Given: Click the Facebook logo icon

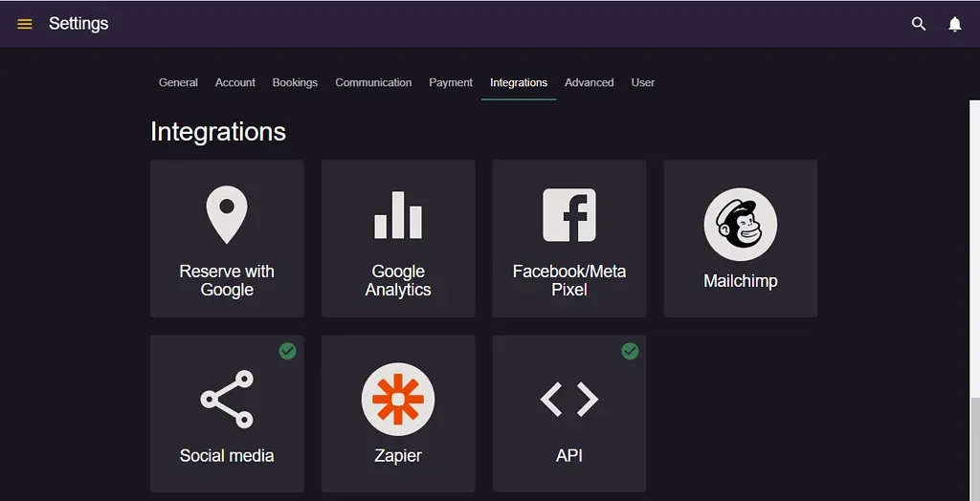Looking at the screenshot, I should (568, 215).
